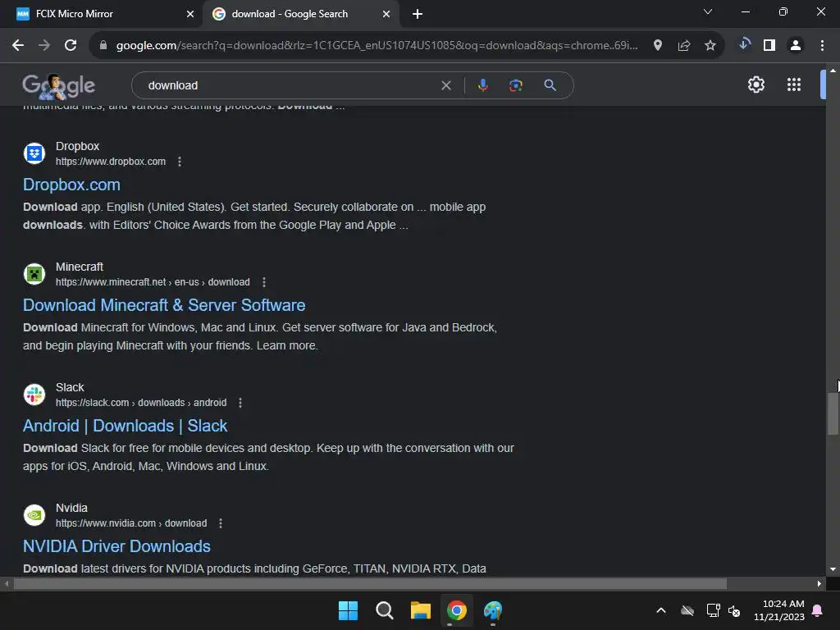The height and width of the screenshot is (630, 840).
Task: Open Paint app in taskbar
Action: [x=493, y=610]
